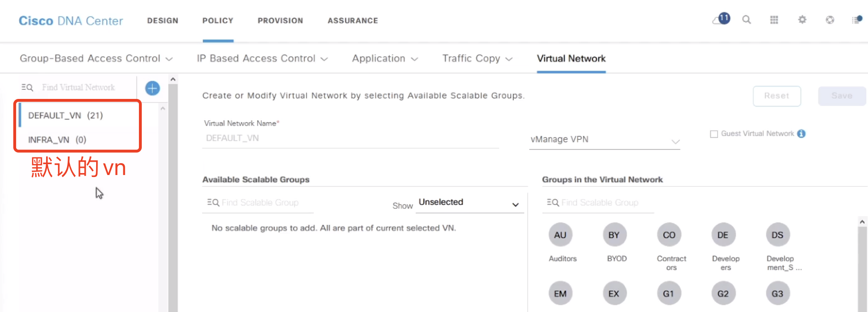868x312 pixels.
Task: Click the virtual network list scroll-up arrow
Action: (163, 109)
